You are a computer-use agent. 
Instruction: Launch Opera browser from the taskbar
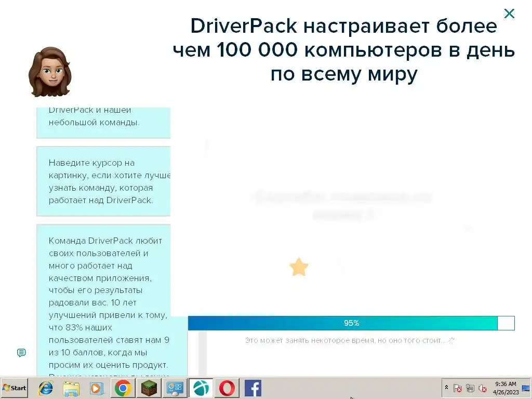click(227, 388)
